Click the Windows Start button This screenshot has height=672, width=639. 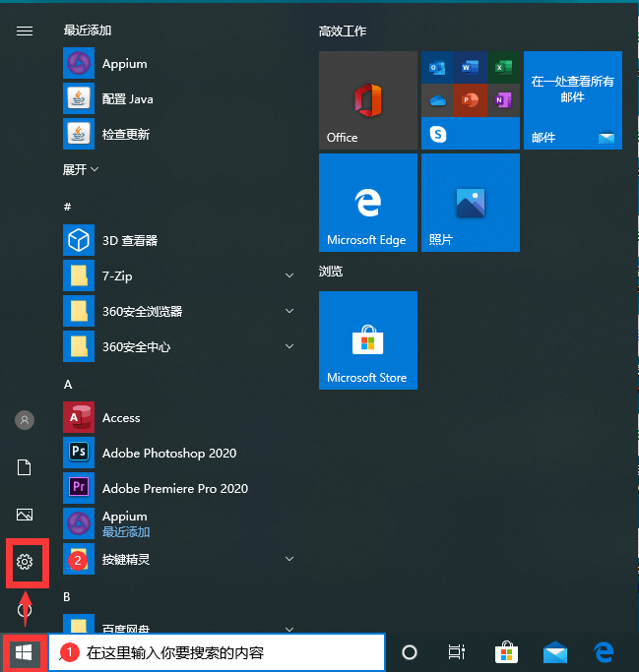coord(24,652)
